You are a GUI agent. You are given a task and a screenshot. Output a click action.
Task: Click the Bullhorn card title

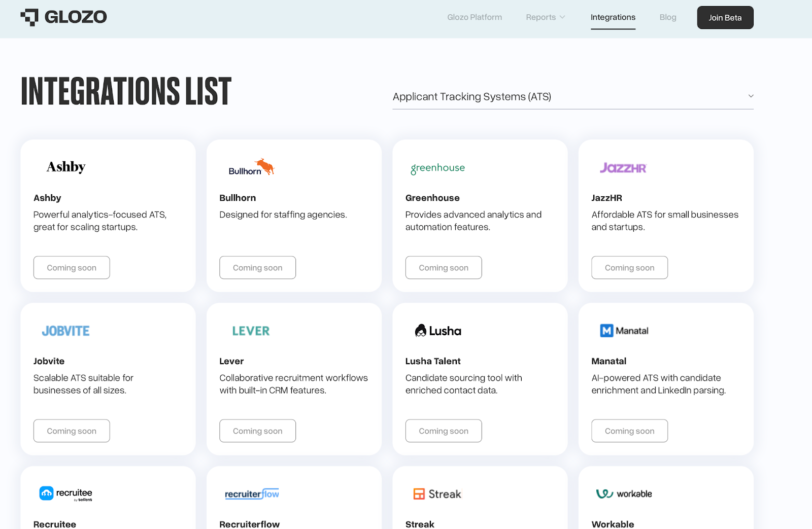238,198
